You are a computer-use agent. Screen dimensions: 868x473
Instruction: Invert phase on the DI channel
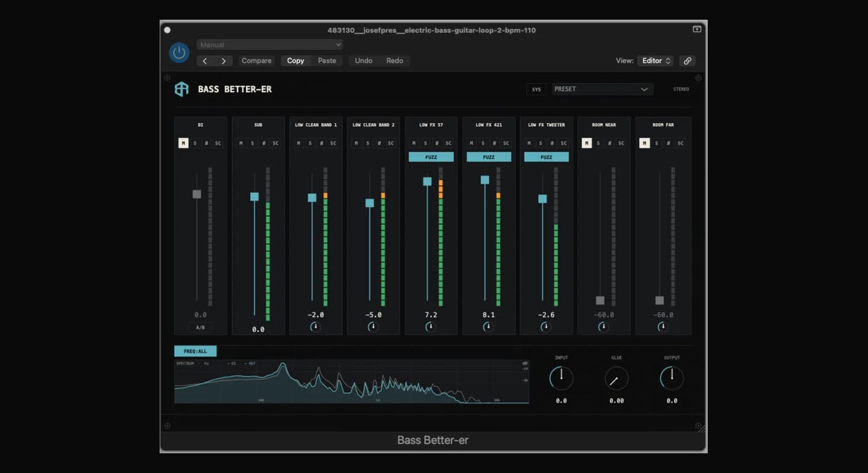click(207, 144)
